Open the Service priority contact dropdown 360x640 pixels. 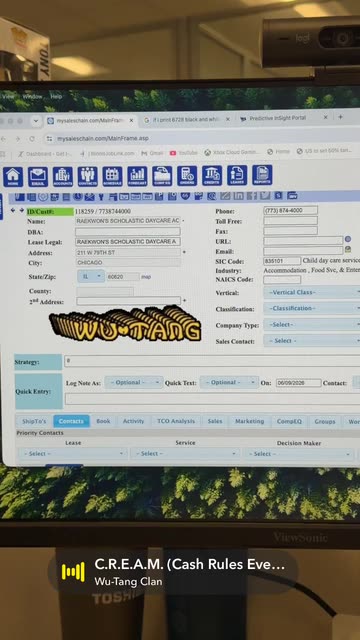tap(185, 453)
